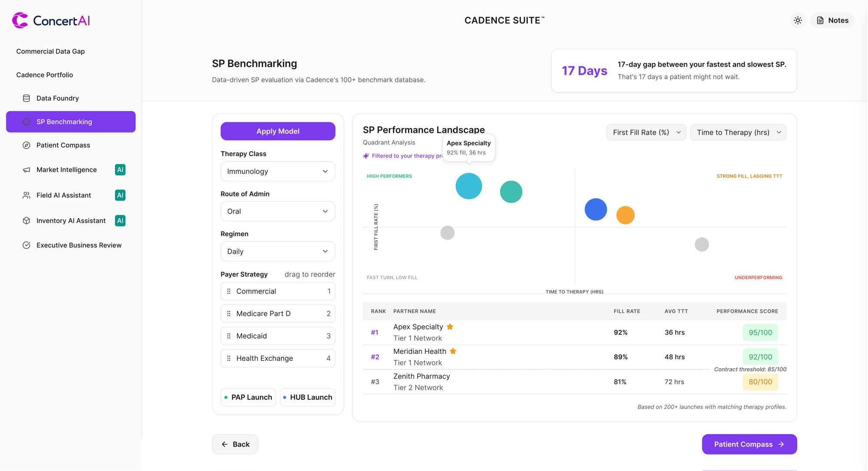Click the Market Intelligence megaphone icon
868x471 pixels.
27,169
